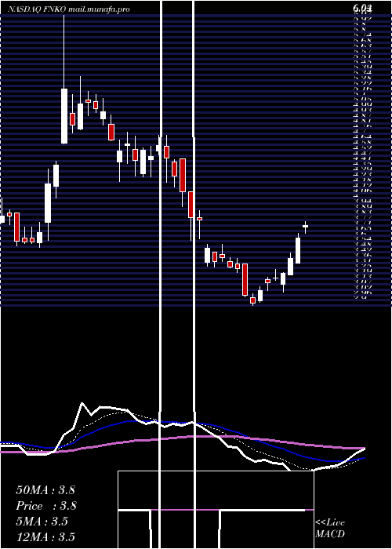Click the 5MA : 3.5 label

[42, 522]
